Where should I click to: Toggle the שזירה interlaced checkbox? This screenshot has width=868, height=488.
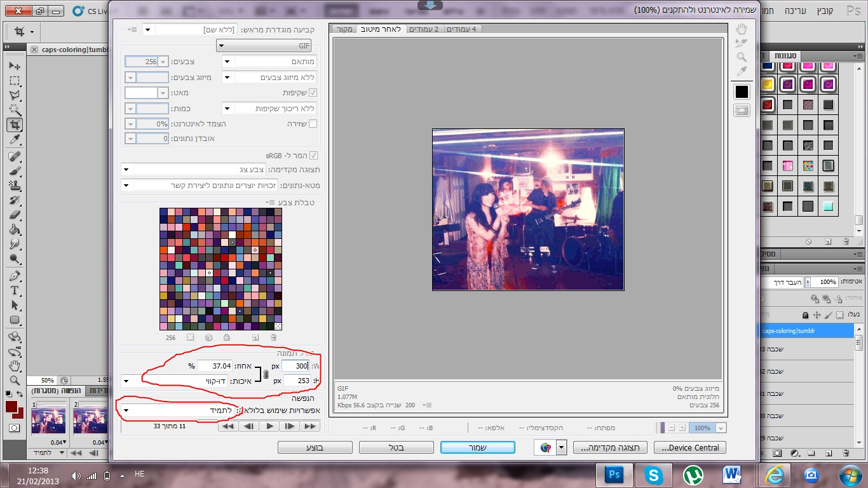pyautogui.click(x=313, y=124)
